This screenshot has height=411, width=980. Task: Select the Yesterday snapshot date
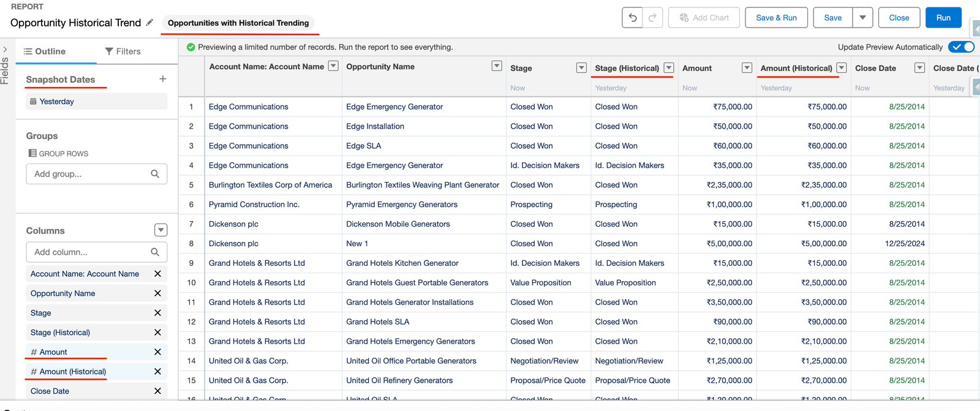coord(56,102)
